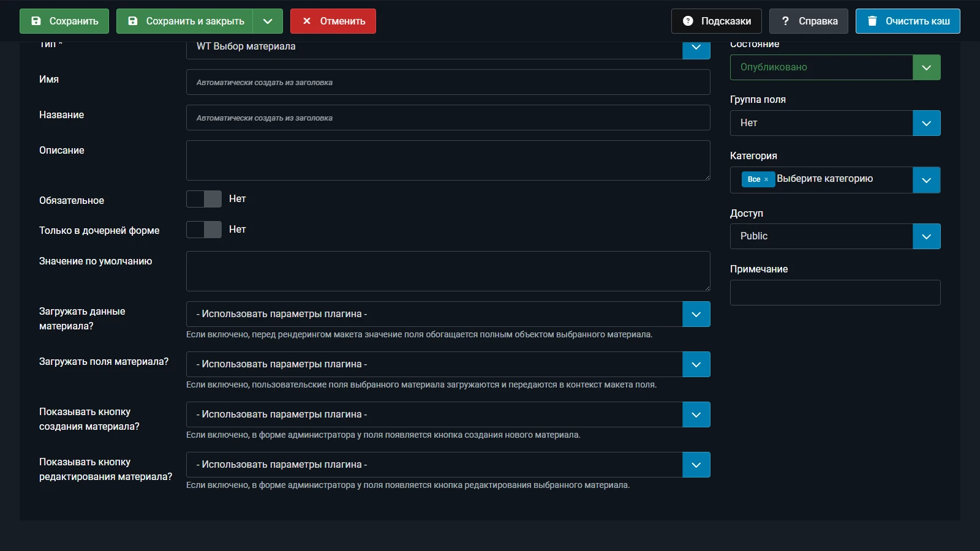Open the Подсказки hints button
Screen dimensions: 980x551
(x=716, y=21)
